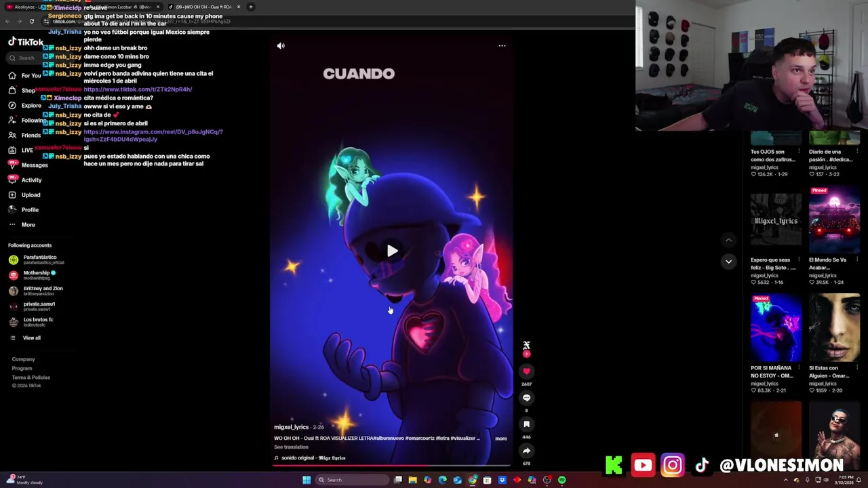This screenshot has width=868, height=488.
Task: Open 'Espero que seas feliz' video thumbnail
Action: pos(776,220)
